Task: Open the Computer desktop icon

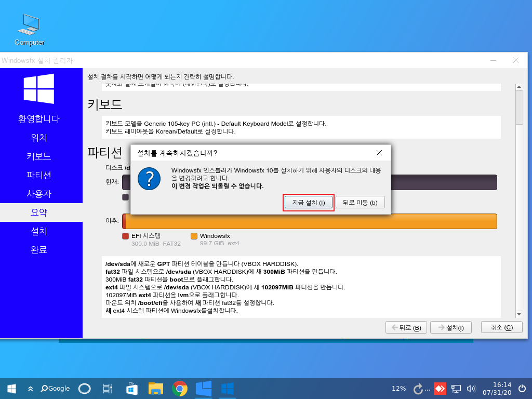Action: coord(30,30)
